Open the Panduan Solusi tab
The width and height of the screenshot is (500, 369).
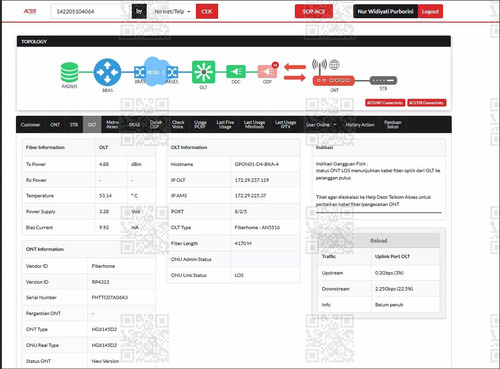393,125
